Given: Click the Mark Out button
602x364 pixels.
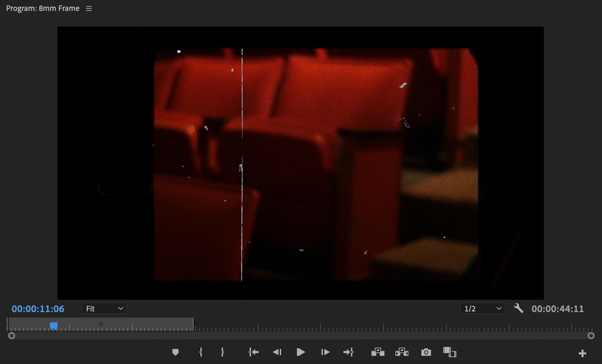Looking at the screenshot, I should tap(223, 352).
